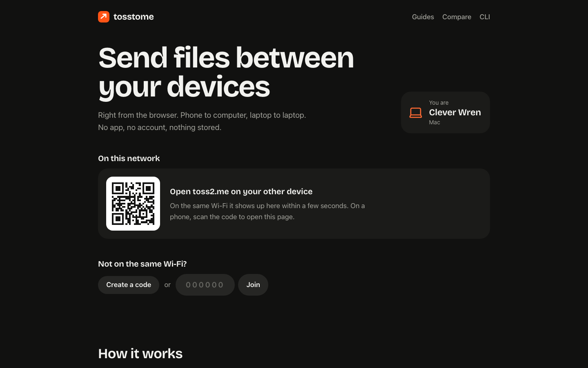Viewport: 588px width, 368px height.
Task: Click the Clever Wren device name
Action: coord(455,112)
